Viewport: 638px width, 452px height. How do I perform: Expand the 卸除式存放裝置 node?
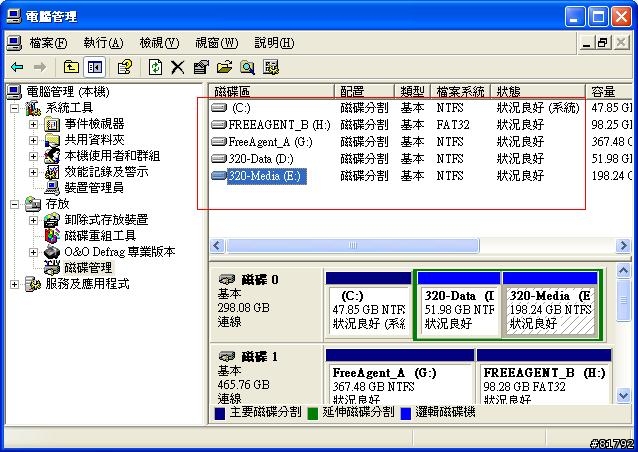click(33, 220)
